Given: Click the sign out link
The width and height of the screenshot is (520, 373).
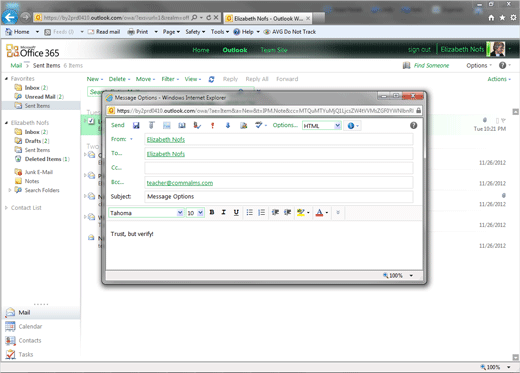Looking at the screenshot, I should coord(419,50).
